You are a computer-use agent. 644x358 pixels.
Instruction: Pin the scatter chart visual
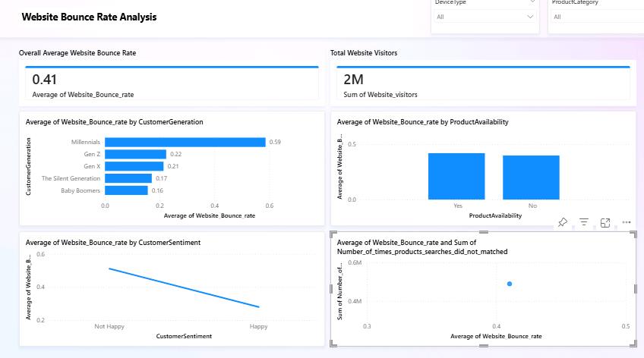(x=563, y=222)
